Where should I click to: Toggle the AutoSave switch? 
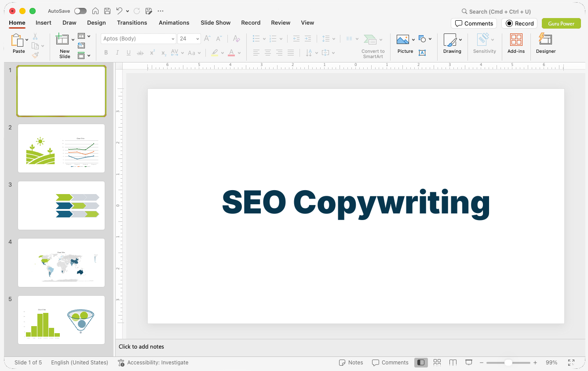pyautogui.click(x=80, y=11)
